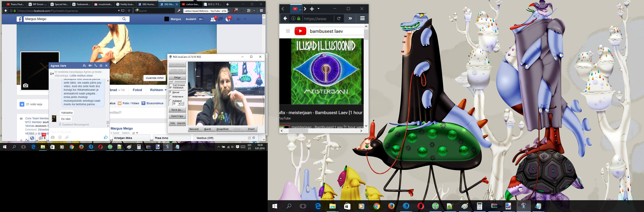
Task: Open Facebook friend requests icon
Action: click(x=213, y=19)
